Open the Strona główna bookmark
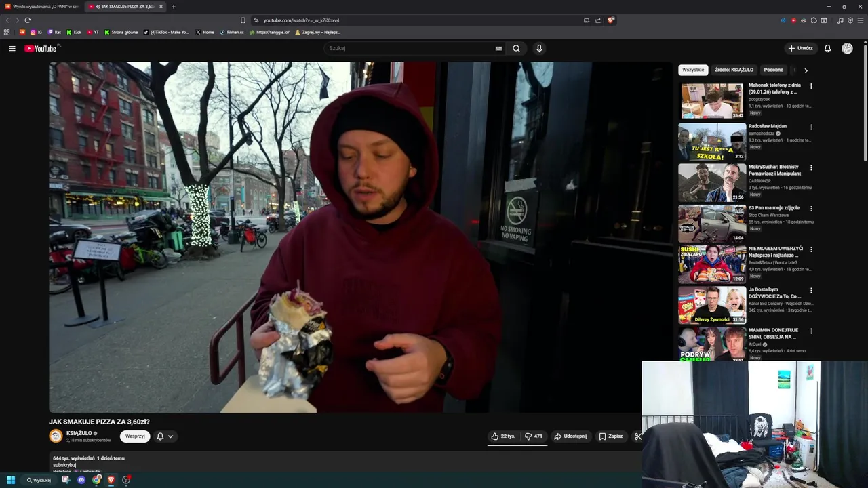The height and width of the screenshot is (488, 868). click(x=121, y=32)
